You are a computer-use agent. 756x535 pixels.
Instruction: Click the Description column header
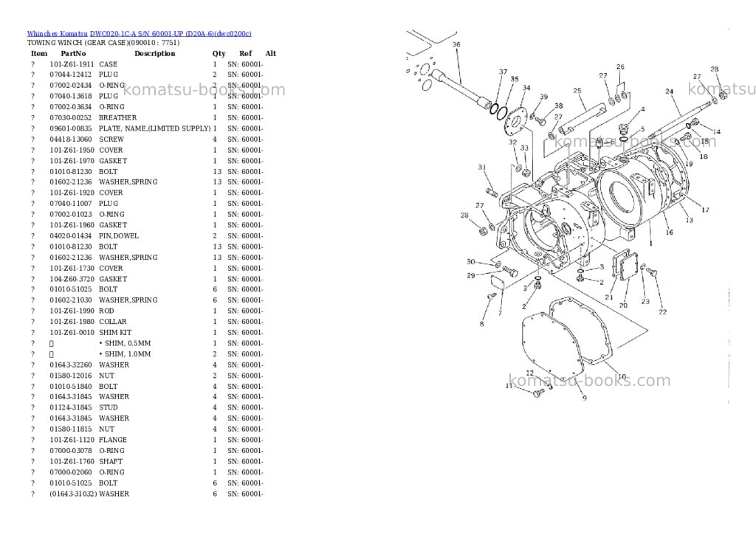[155, 53]
